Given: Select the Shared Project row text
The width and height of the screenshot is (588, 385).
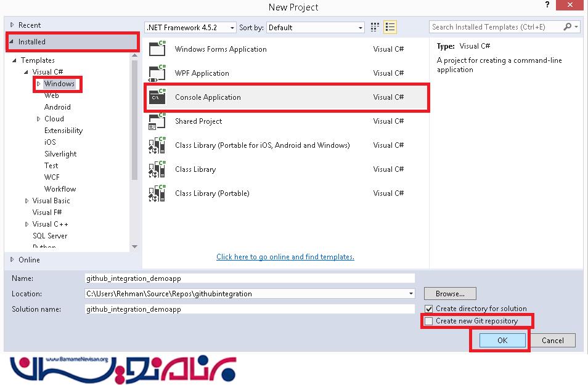Looking at the screenshot, I should pos(198,121).
